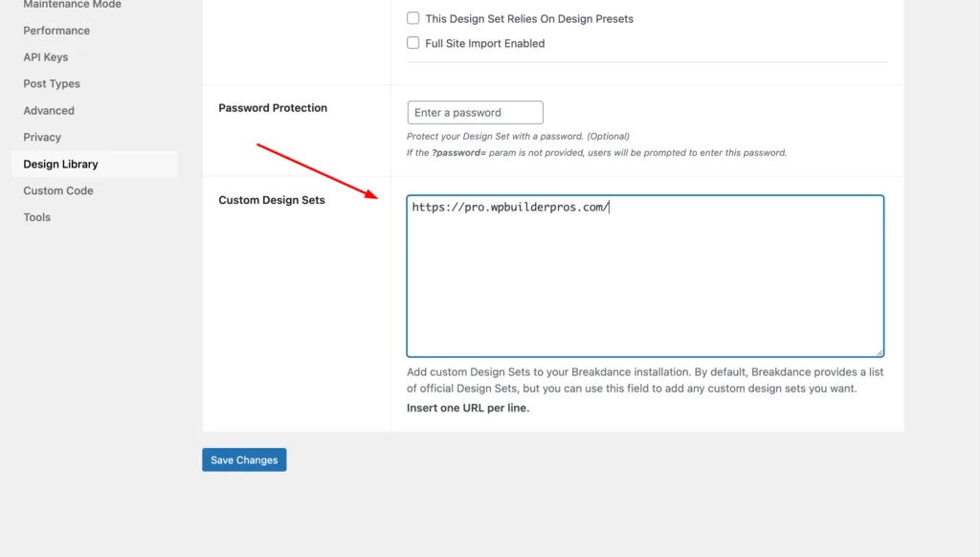This screenshot has width=980, height=557.
Task: Go to the Post Types tab
Action: point(52,84)
